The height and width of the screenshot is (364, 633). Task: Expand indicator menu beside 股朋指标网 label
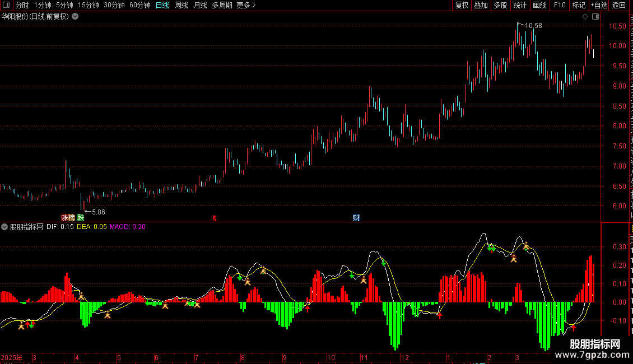click(4, 227)
